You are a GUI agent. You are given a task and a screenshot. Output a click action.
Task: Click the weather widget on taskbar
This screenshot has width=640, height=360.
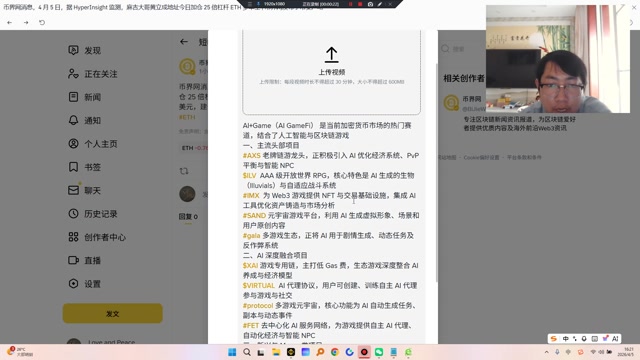click(20, 352)
